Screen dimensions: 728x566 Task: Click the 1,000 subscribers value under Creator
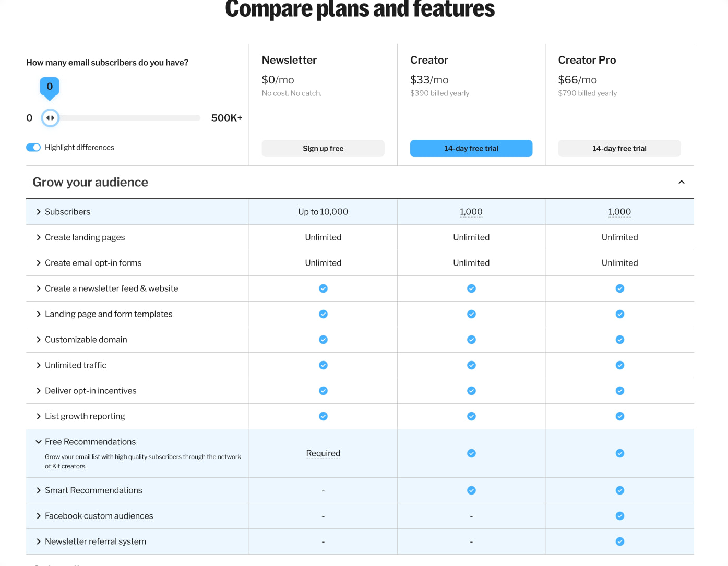[x=471, y=212]
